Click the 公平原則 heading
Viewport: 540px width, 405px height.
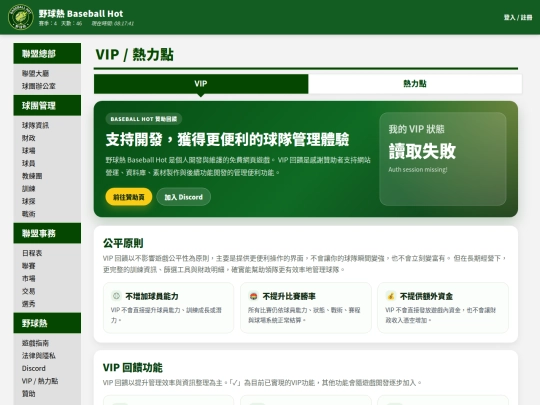tap(123, 243)
